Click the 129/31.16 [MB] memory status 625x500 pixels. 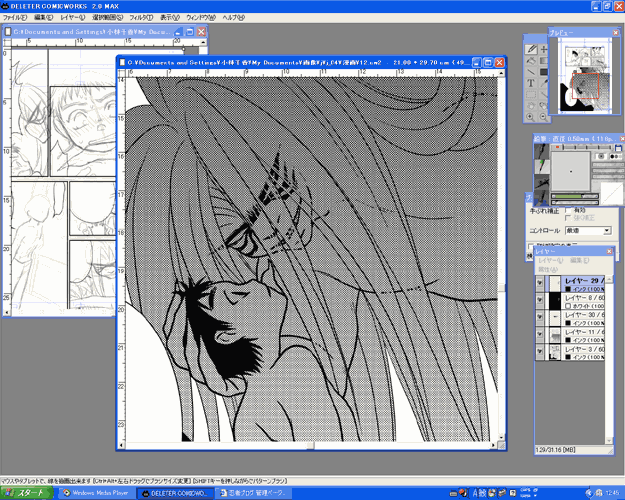pos(555,450)
